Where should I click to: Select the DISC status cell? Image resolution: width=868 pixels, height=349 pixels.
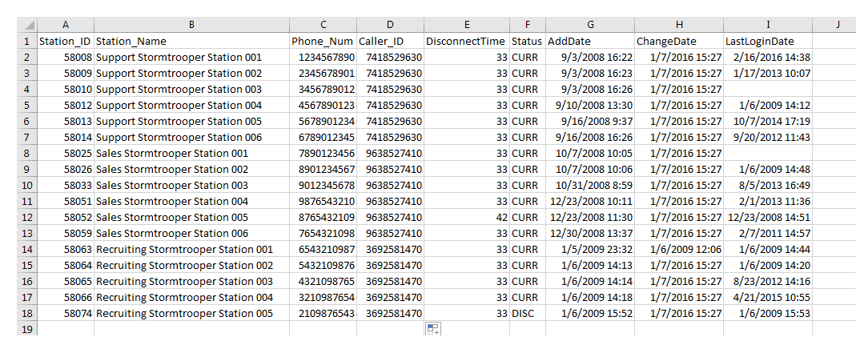click(x=528, y=314)
